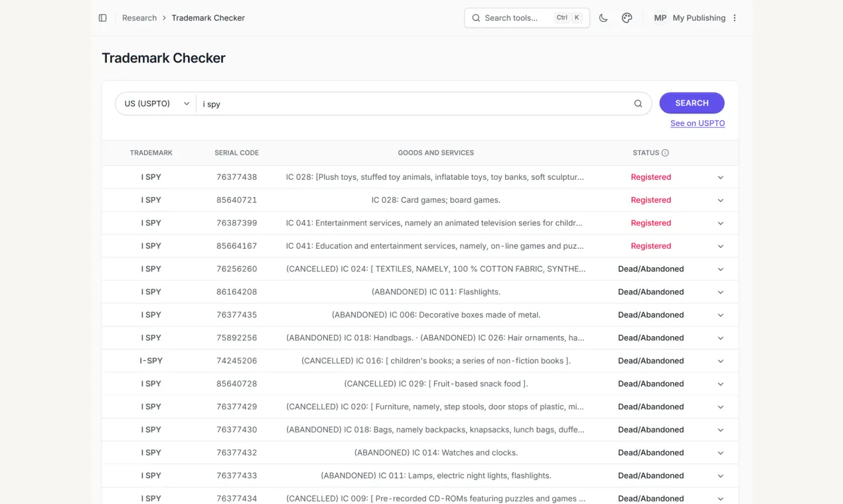
Task: Expand the Fruit-based snack food row
Action: tap(720, 384)
